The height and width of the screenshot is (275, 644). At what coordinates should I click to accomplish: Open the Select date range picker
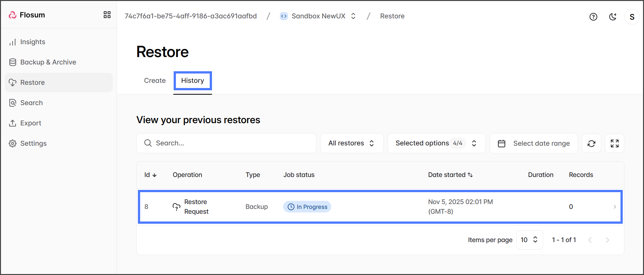pos(533,143)
